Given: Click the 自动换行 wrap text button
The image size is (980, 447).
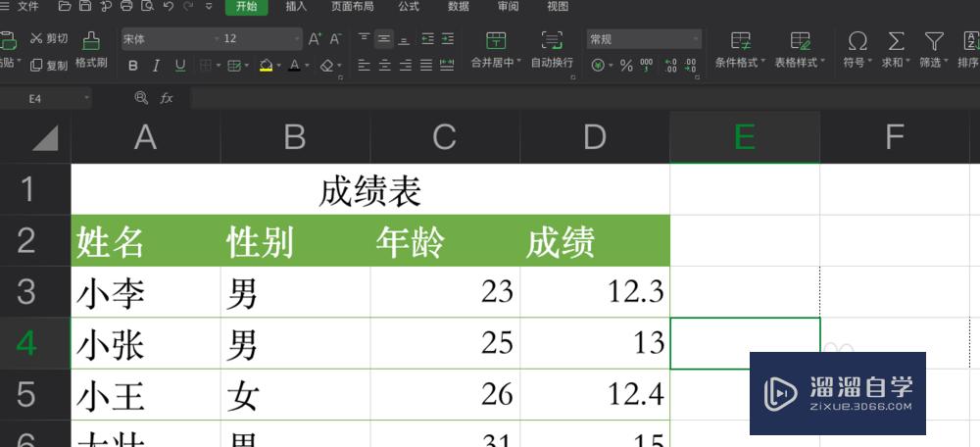Looking at the screenshot, I should [x=552, y=51].
